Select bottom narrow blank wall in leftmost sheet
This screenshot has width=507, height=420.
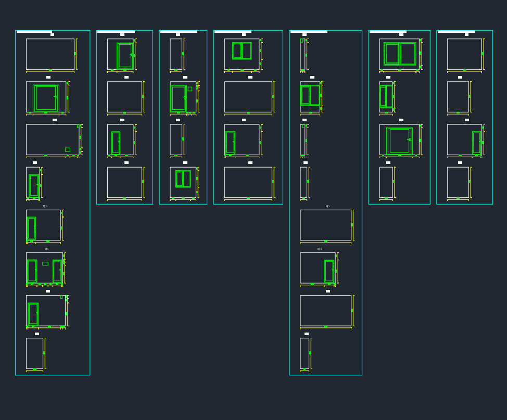[x=34, y=353]
